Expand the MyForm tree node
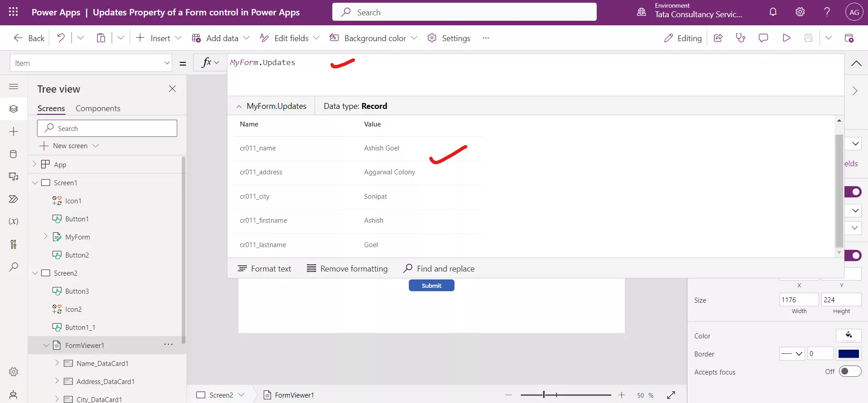The width and height of the screenshot is (868, 403). pos(46,236)
